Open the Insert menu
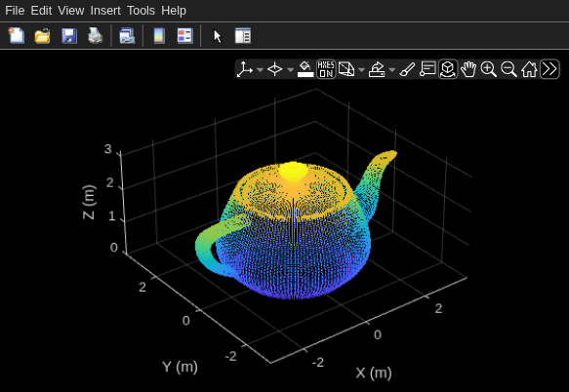Screen dimensions: 569x392 [105, 11]
